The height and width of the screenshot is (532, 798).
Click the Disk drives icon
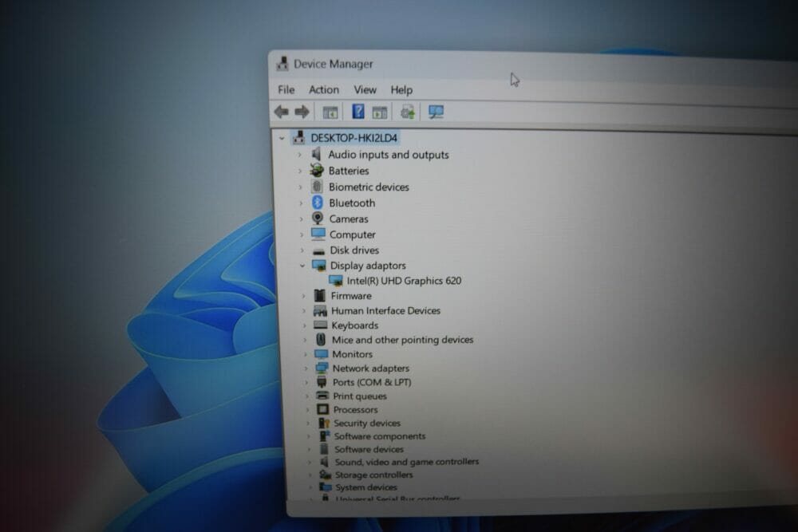[x=319, y=250]
